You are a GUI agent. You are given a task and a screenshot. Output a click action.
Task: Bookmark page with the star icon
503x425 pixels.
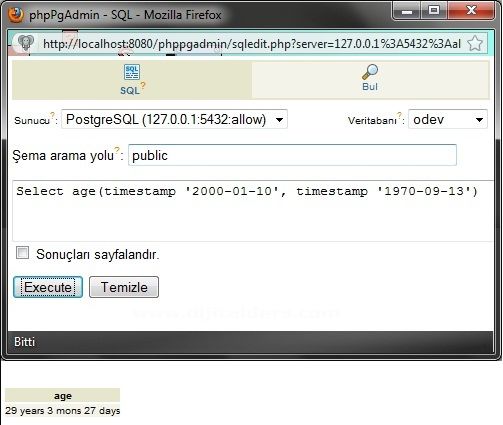coord(475,43)
